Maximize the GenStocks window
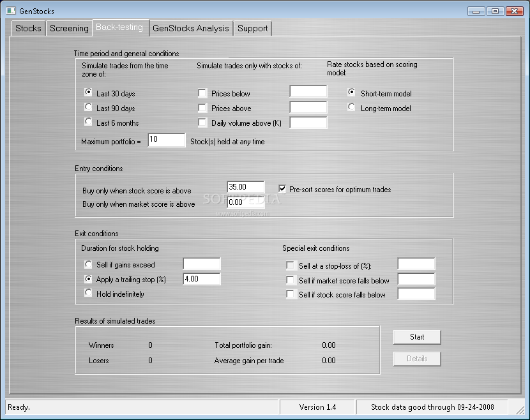This screenshot has width=530, height=420. click(495, 11)
